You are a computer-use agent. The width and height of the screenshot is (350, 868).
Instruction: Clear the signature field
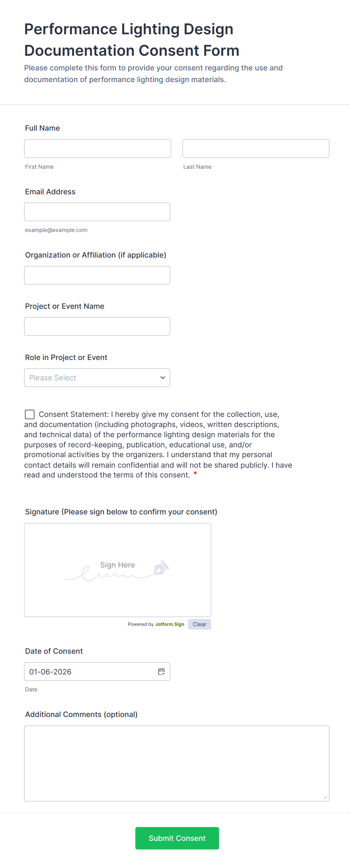pos(199,624)
